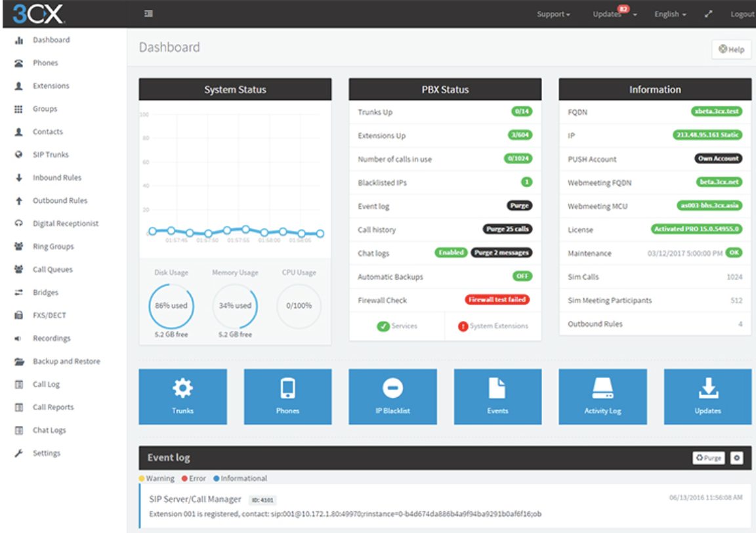Click the FXS/DECT fax icon
756x533 pixels.
[19, 316]
